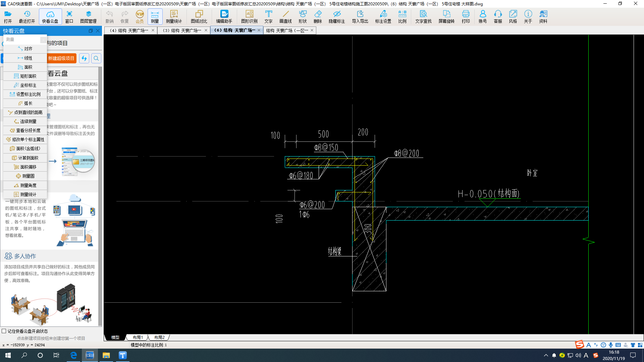The width and height of the screenshot is (644, 362).
Task: Choose 面积 area measurement
Action: tap(25, 67)
